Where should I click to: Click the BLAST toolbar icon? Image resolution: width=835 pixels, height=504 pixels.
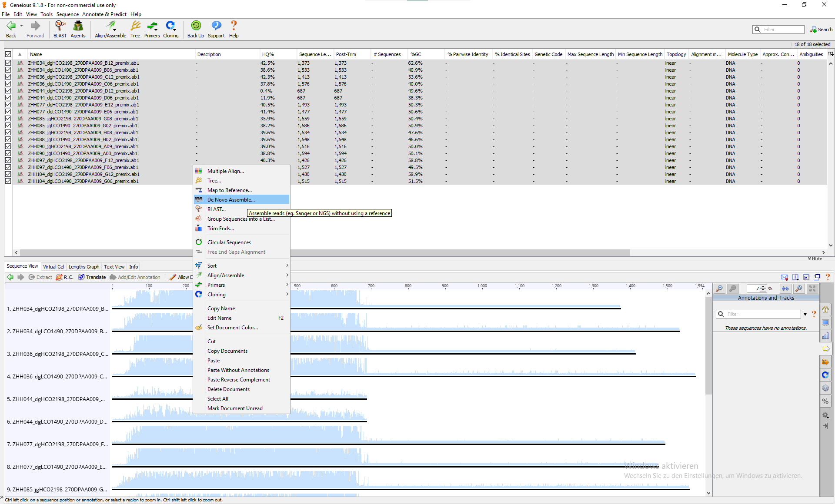60,29
